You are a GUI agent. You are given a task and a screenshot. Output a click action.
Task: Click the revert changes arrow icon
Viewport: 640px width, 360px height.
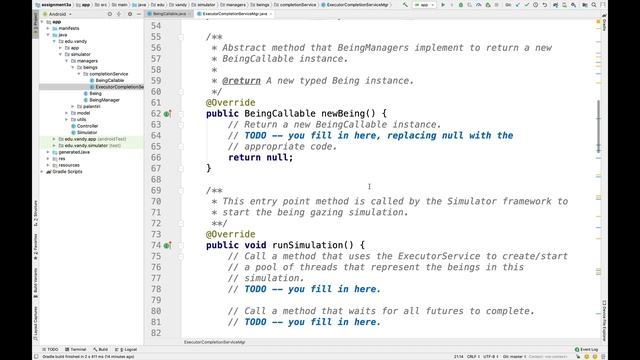(544, 5)
